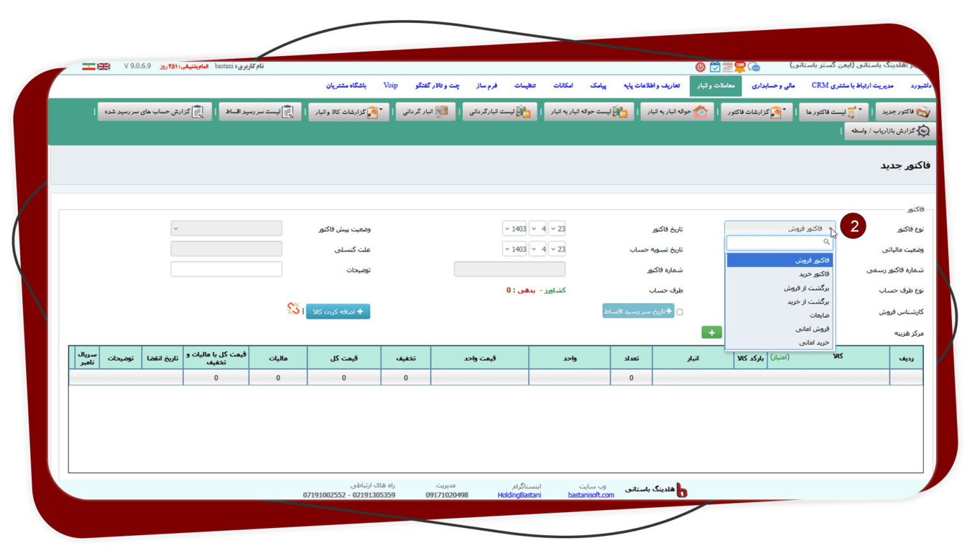Open the مالی و حسابداری menu
Screen dimensions: 980x551
(773, 85)
